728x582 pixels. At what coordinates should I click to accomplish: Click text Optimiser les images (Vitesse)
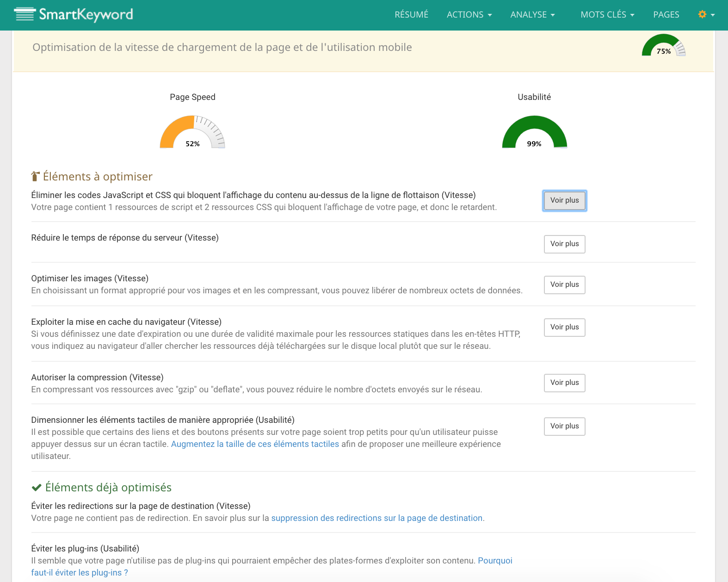click(90, 279)
